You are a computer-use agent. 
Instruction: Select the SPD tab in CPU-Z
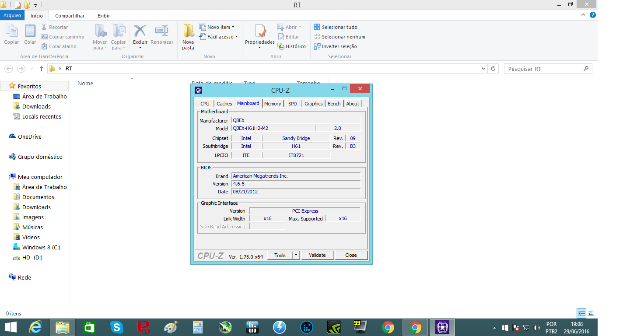coord(292,104)
